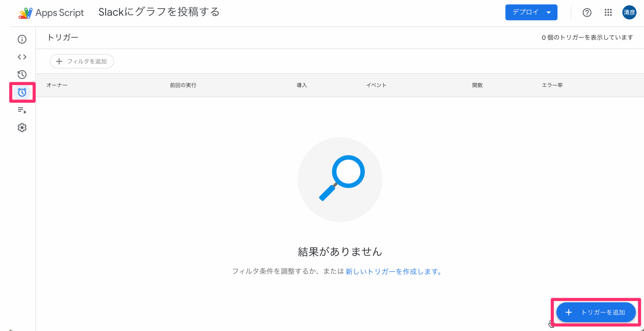Select the Triggers alarm clock icon
This screenshot has width=644, height=331.
[22, 92]
